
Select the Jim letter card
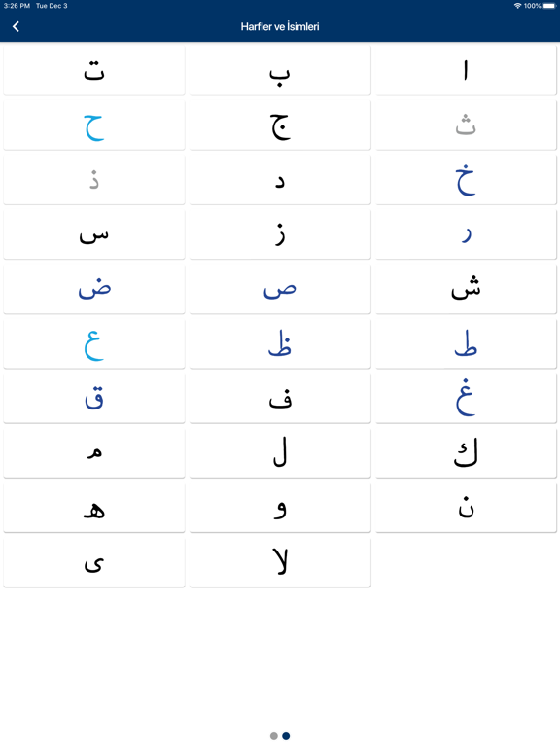coord(280,125)
